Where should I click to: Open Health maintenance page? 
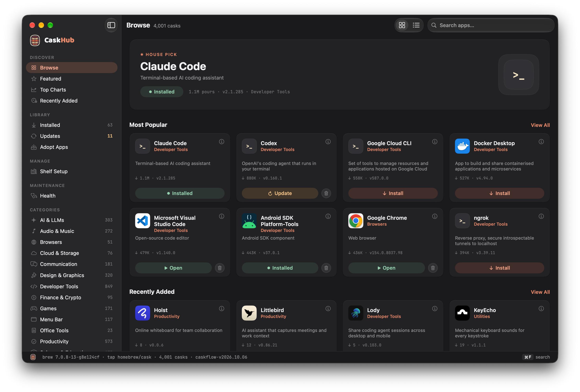tap(72, 196)
